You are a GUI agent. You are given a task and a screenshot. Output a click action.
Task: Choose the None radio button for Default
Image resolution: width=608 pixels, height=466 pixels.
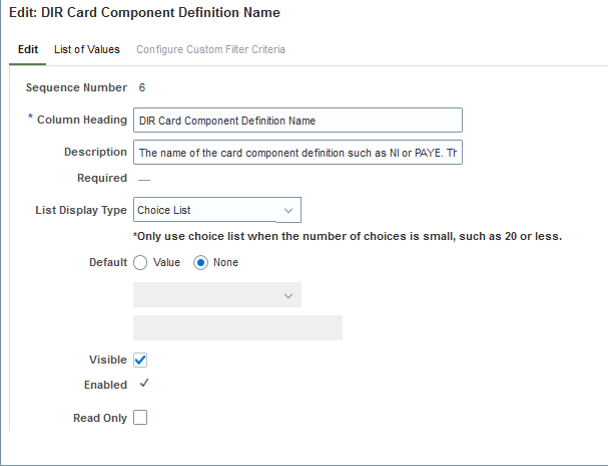[x=200, y=262]
